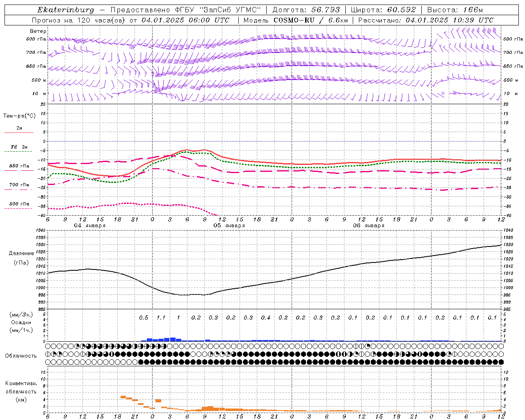Click the '0.4' precipitation value
Viewport: 525px width, 420px height.
pyautogui.click(x=266, y=317)
